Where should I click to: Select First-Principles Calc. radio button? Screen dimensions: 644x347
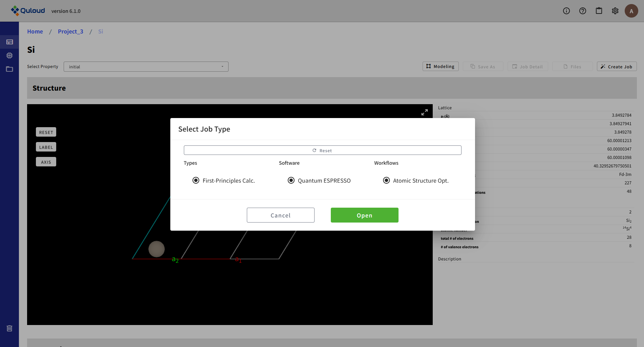[196, 180]
